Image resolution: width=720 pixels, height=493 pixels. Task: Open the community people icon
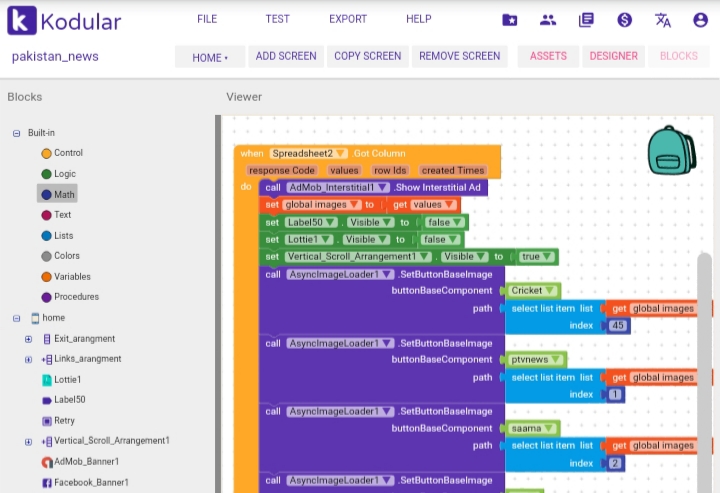pyautogui.click(x=548, y=20)
